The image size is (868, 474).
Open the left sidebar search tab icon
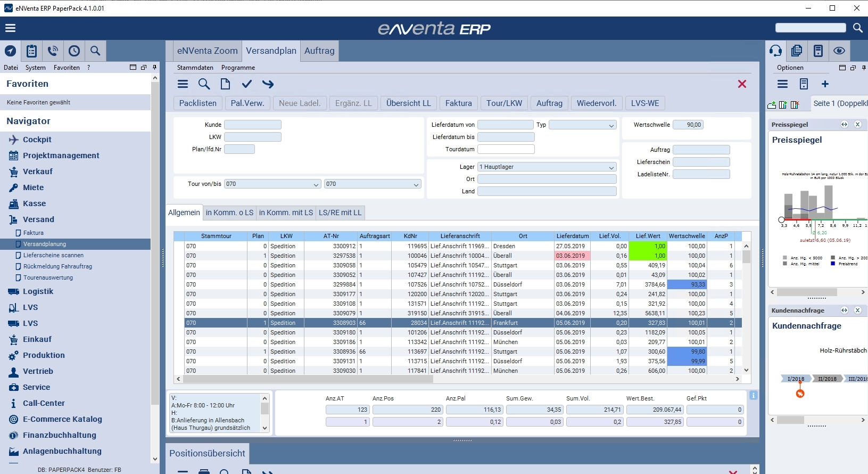(95, 51)
